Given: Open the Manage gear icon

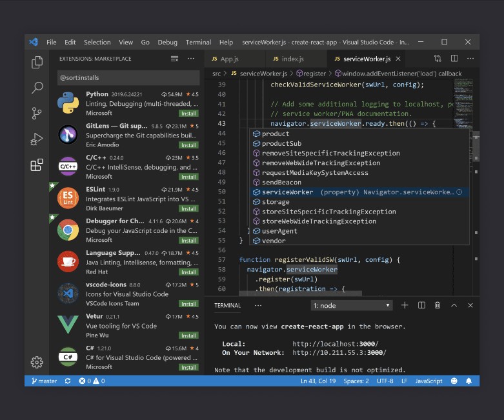Looking at the screenshot, I should 37,362.
